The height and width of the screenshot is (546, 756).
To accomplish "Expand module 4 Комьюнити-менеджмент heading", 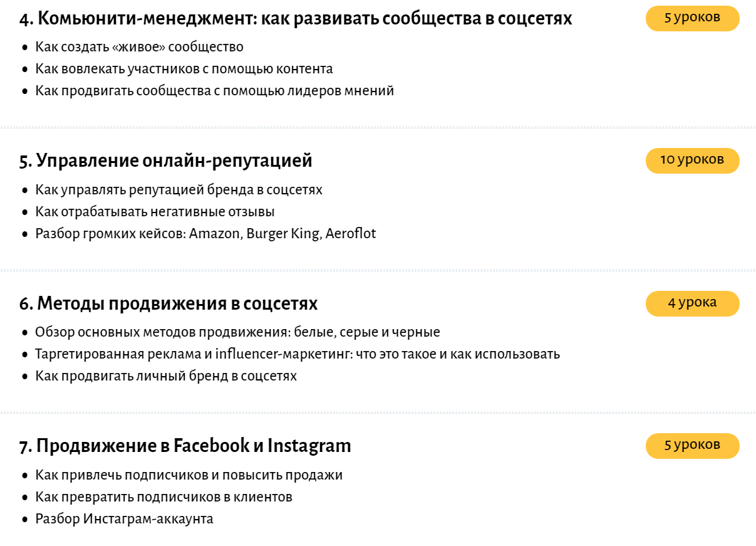I will [296, 19].
